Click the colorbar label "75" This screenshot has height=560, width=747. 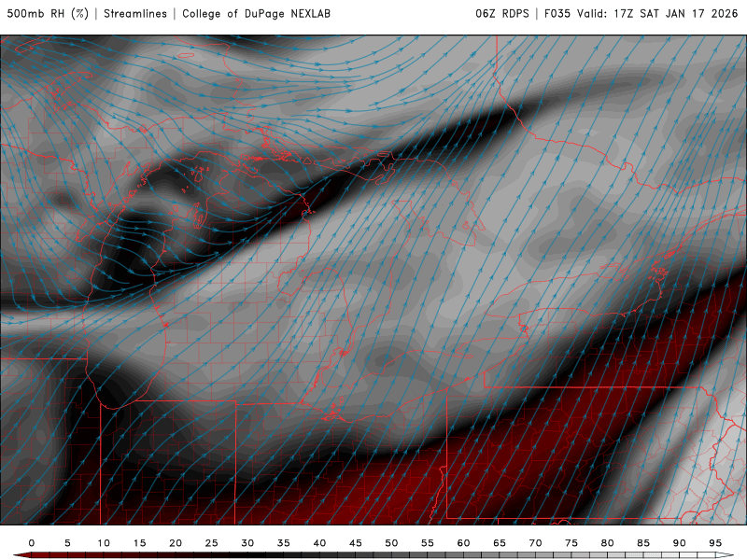pyautogui.click(x=571, y=543)
